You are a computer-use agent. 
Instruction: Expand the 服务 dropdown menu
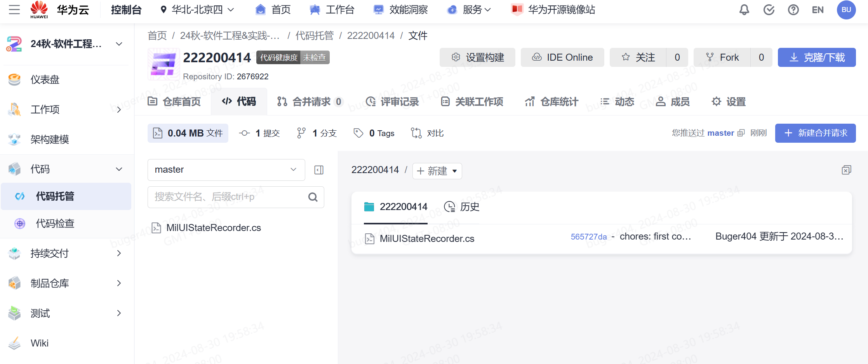469,10
